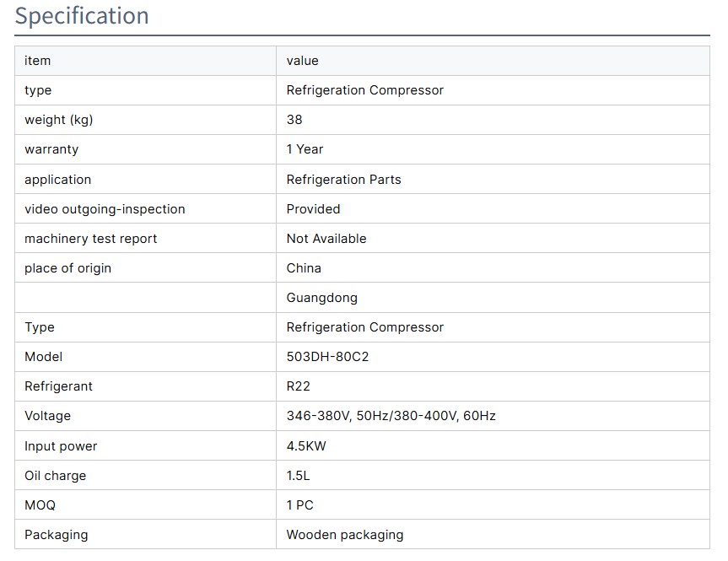Click the 4.5KW input power value
The height and width of the screenshot is (561, 728).
tap(306, 446)
